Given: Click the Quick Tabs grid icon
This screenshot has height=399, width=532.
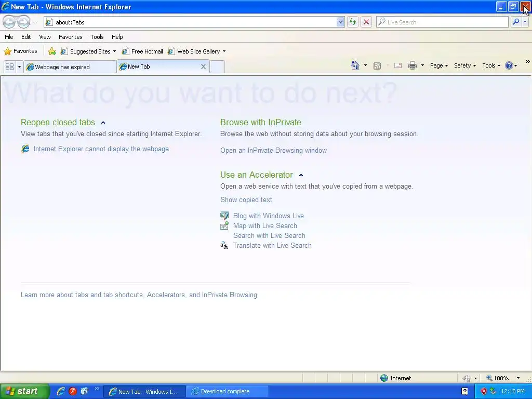Looking at the screenshot, I should pyautogui.click(x=10, y=67).
